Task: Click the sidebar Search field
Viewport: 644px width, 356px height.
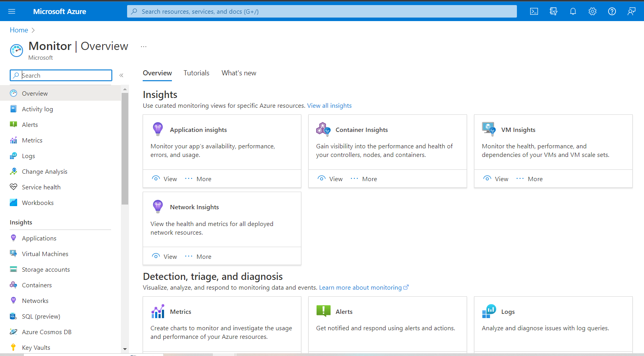Action: pyautogui.click(x=61, y=75)
